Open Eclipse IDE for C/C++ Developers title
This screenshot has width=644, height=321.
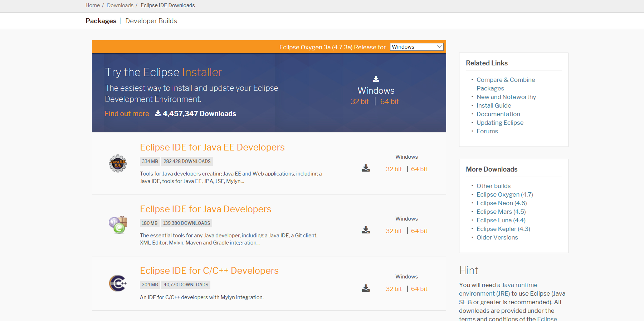tap(209, 271)
